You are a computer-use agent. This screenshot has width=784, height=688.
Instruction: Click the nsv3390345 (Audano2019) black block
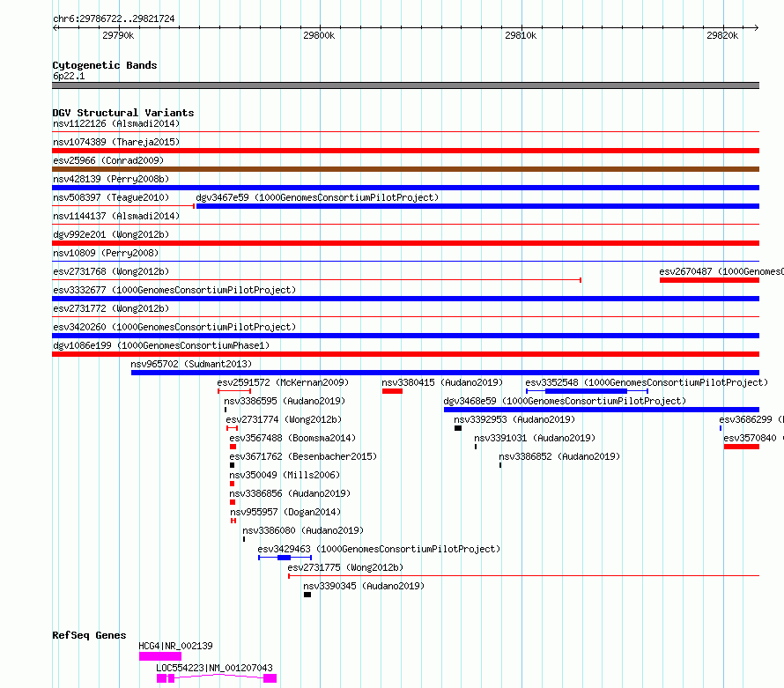pyautogui.click(x=307, y=595)
